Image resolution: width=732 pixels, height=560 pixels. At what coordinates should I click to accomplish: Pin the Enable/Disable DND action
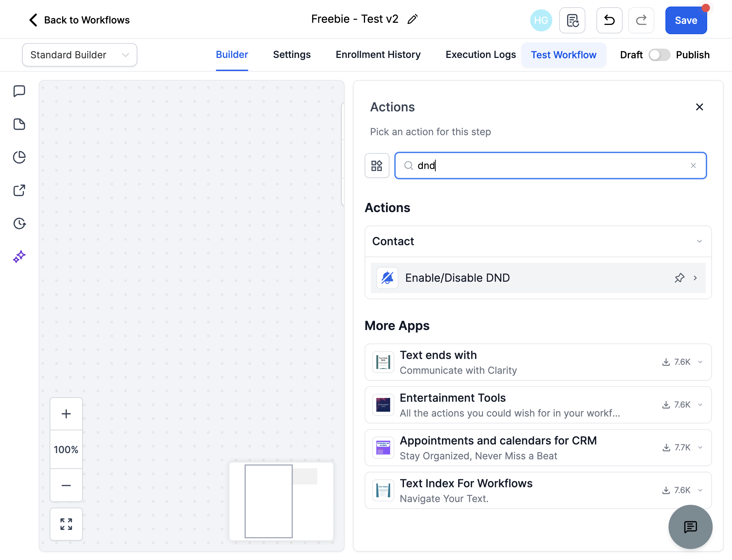679,278
